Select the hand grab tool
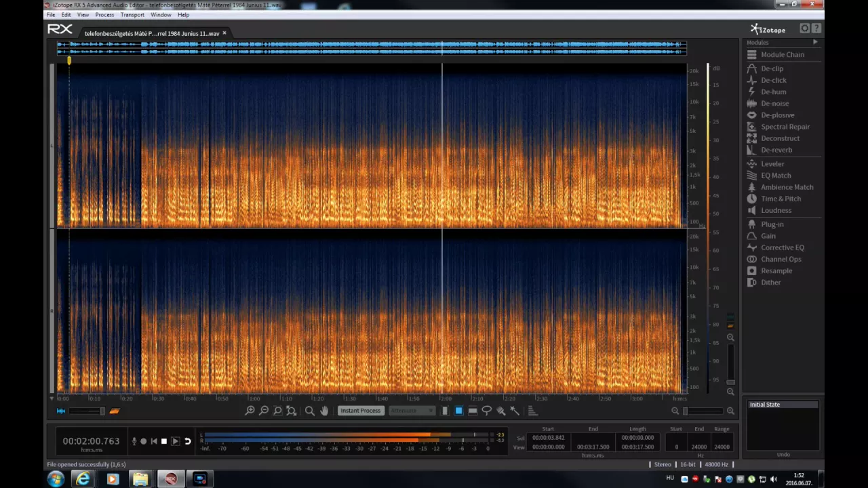Viewport: 868px width, 488px height. pyautogui.click(x=324, y=411)
